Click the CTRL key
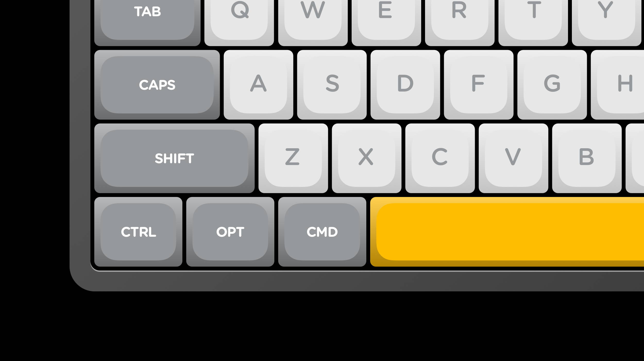 pos(138,232)
